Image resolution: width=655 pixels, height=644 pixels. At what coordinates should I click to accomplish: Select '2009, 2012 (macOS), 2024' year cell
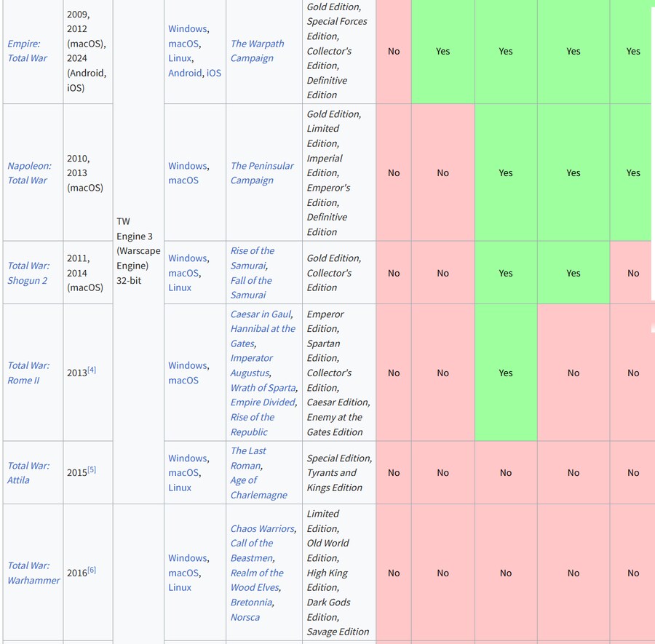pos(88,51)
